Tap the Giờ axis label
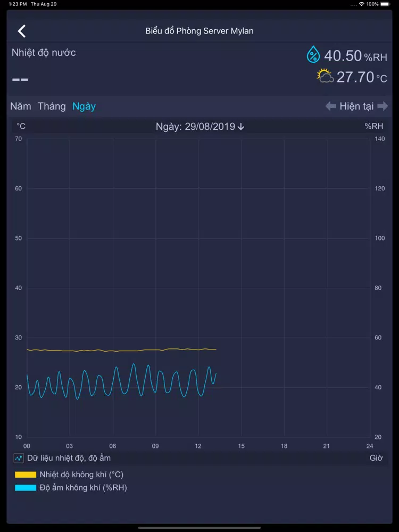The height and width of the screenshot is (532, 399). (376, 458)
